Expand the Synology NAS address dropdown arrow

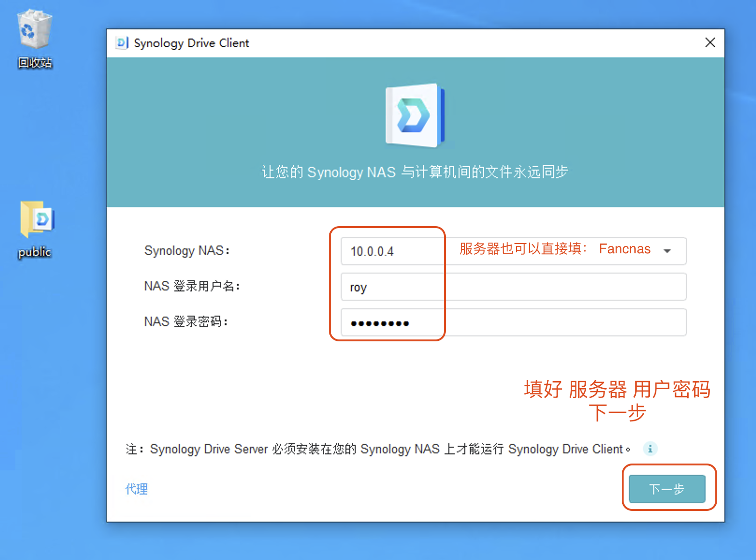(x=667, y=251)
